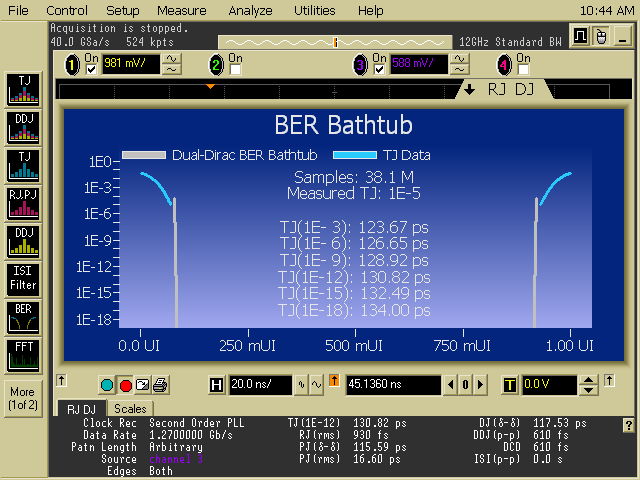Click More (1 of 2) button
Viewport: 640px width, 480px height.
coord(22,398)
